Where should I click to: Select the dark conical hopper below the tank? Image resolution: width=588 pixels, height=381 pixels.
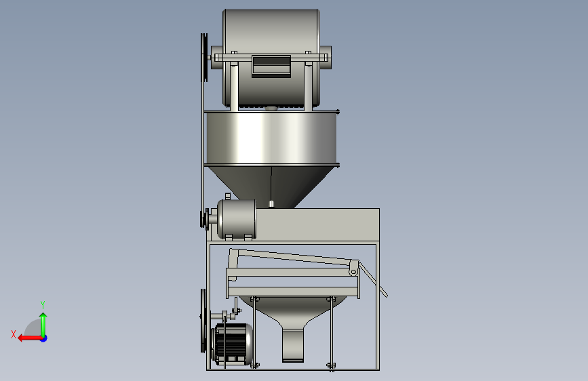(271, 187)
